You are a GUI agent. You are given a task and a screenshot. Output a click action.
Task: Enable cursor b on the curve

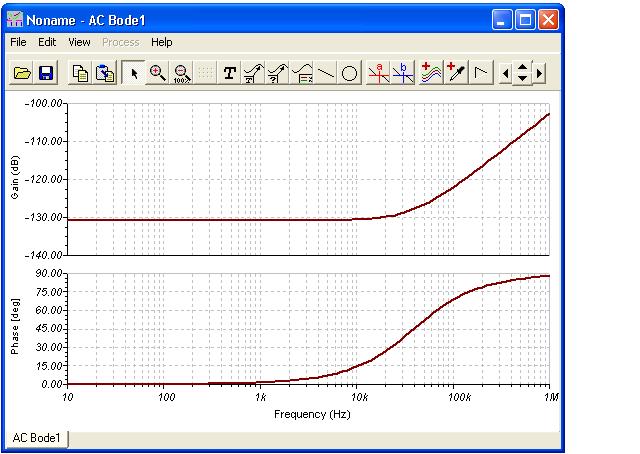(x=403, y=73)
